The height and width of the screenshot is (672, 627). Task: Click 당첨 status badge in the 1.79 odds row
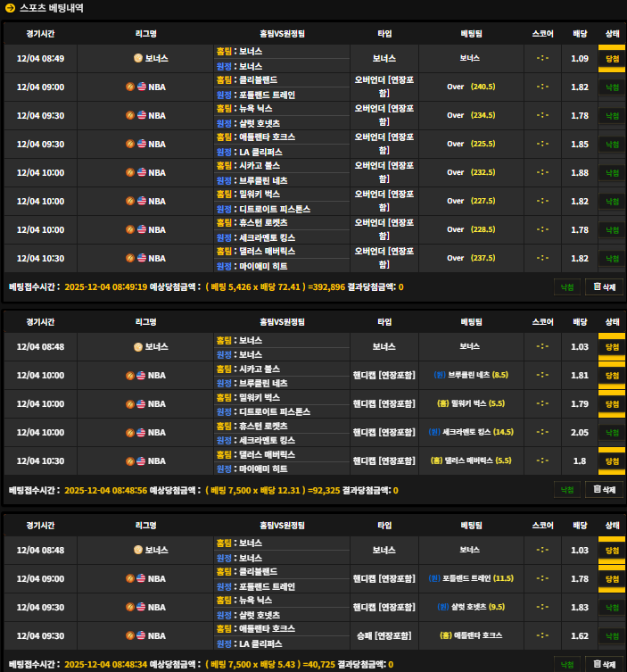612,404
